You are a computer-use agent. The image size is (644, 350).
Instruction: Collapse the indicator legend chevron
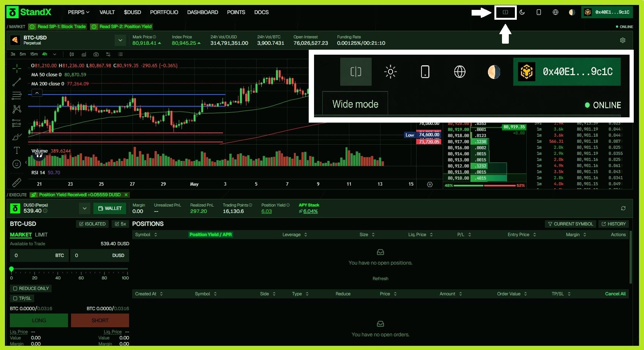(x=37, y=93)
